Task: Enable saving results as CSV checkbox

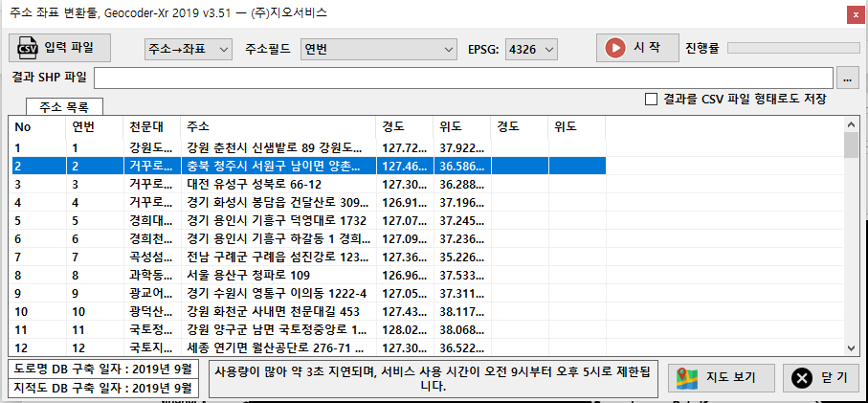Action: coord(652,100)
